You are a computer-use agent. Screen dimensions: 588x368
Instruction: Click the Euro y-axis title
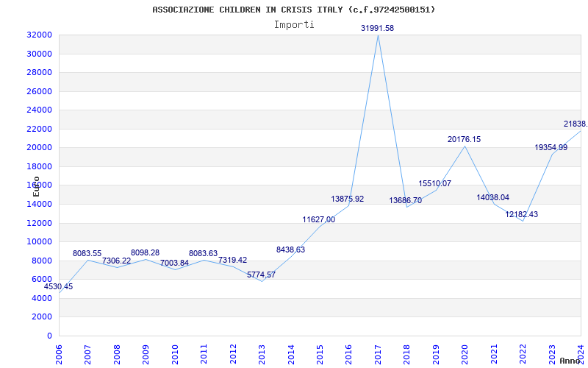pyautogui.click(x=36, y=186)
